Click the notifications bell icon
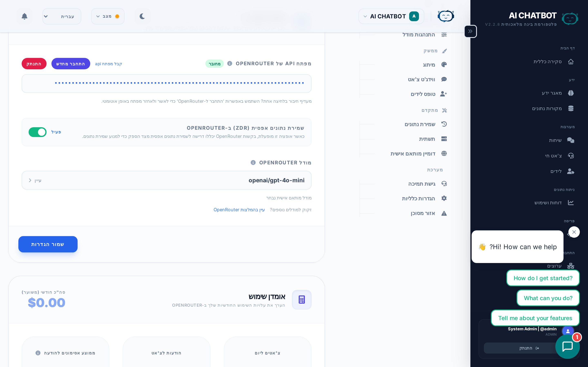Viewport: 588px width, 367px height. (24, 16)
